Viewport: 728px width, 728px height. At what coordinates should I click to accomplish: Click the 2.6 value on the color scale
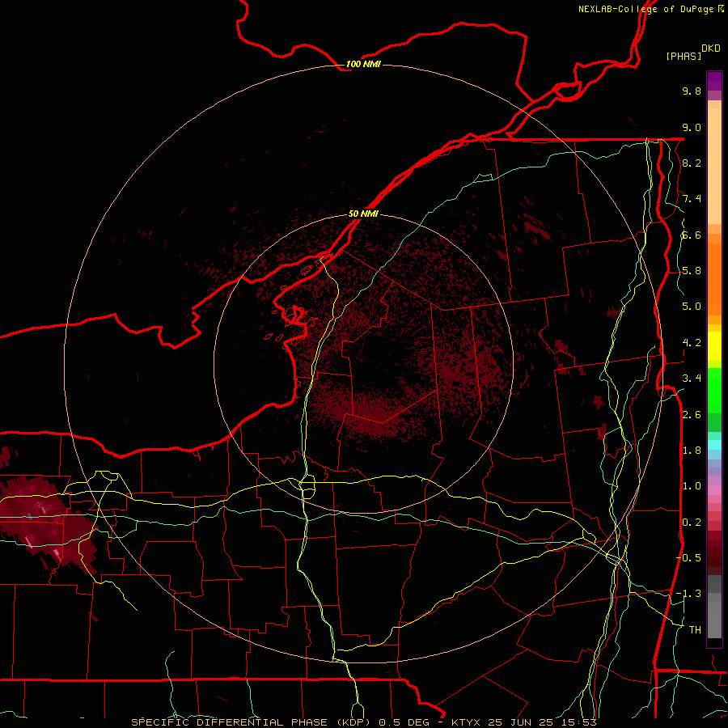(x=692, y=415)
